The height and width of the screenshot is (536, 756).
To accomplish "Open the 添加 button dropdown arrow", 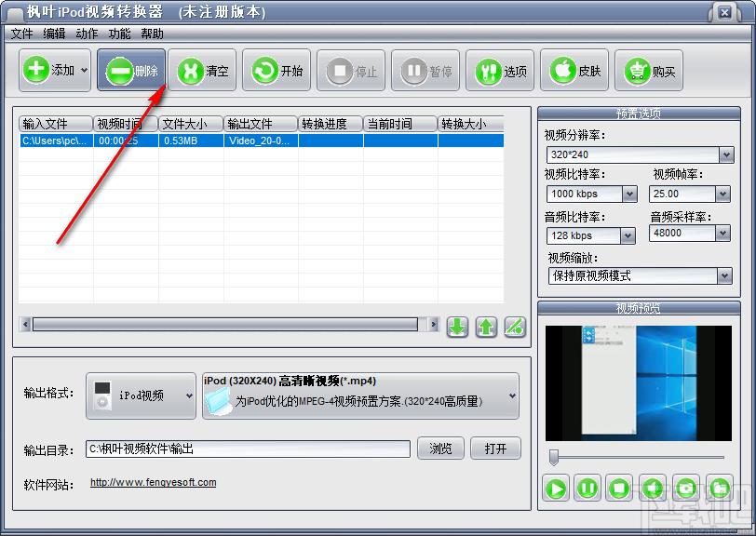I will [85, 71].
